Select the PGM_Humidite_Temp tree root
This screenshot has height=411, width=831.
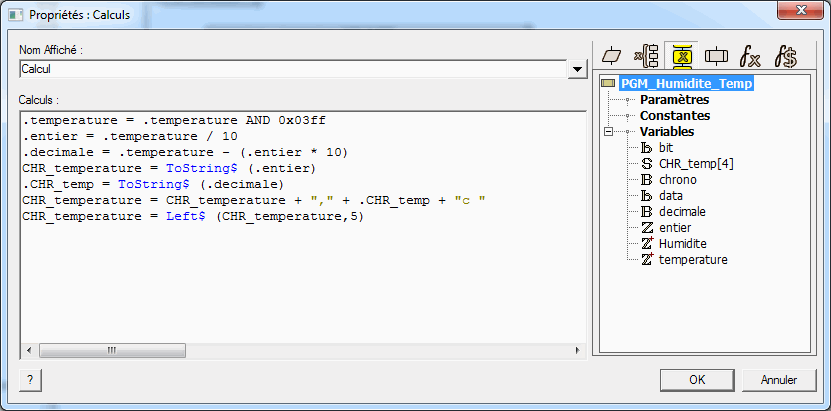coord(686,84)
